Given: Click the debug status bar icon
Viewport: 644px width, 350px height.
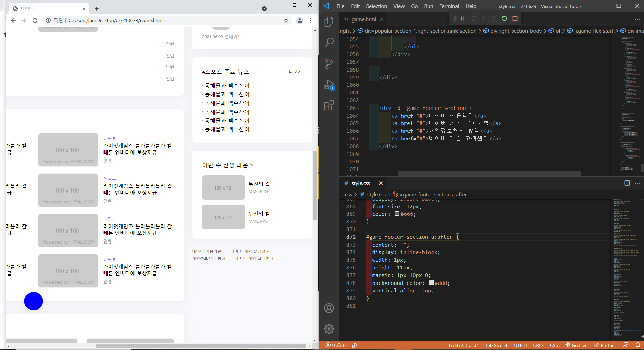Looking at the screenshot, I should tap(355, 345).
